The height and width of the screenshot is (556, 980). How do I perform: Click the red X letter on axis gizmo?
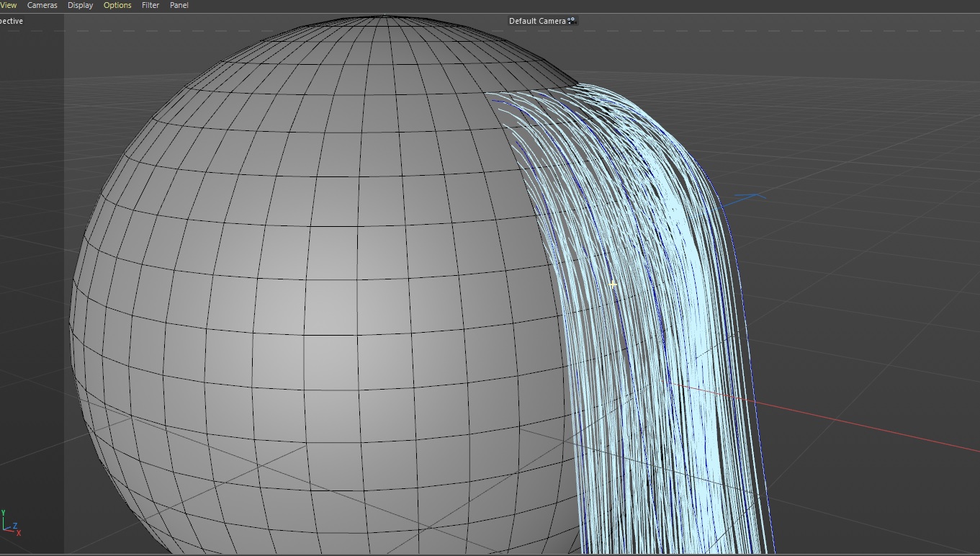point(19,533)
